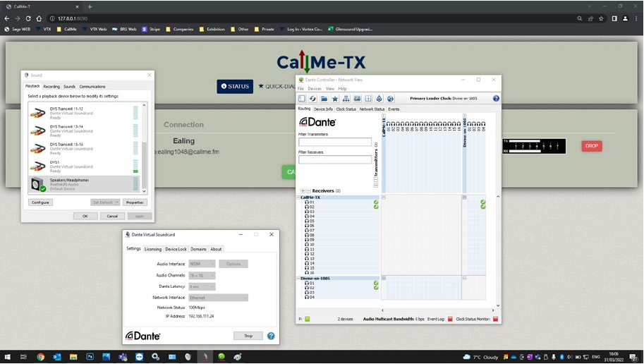Open Microsoft Teams from the taskbar
The width and height of the screenshot is (644, 364).
pyautogui.click(x=123, y=357)
